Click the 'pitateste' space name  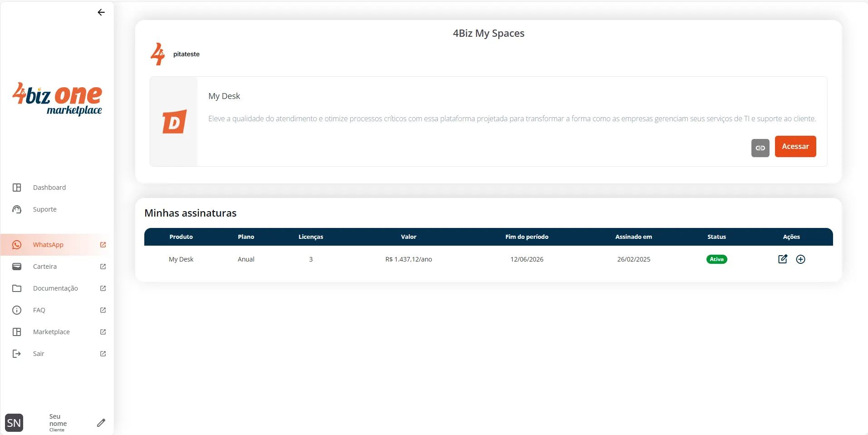pyautogui.click(x=186, y=54)
